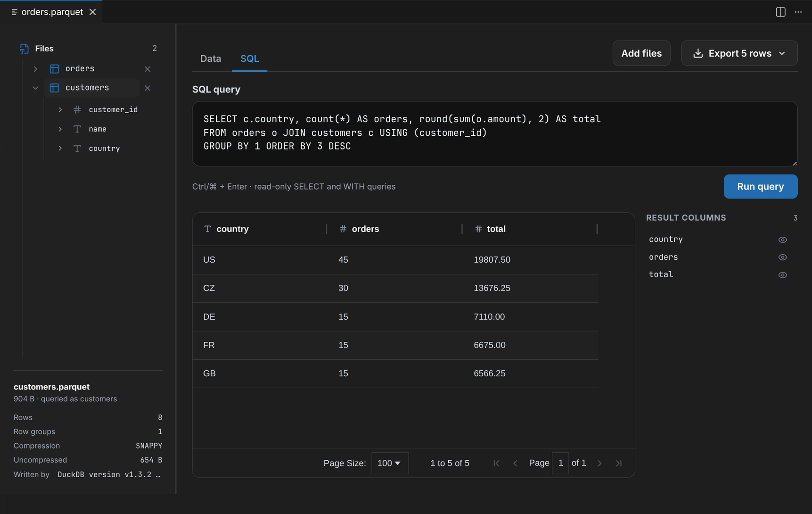Expand the customer_id column details

pos(60,109)
